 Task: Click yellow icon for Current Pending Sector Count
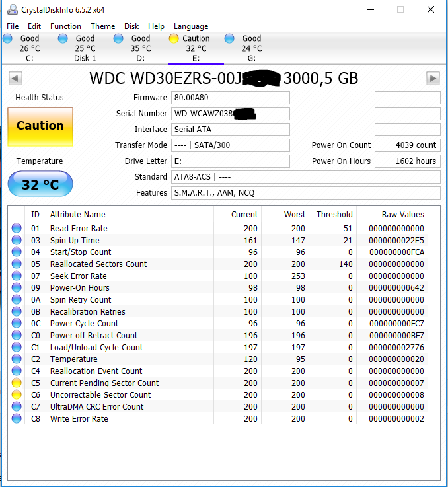[17, 383]
